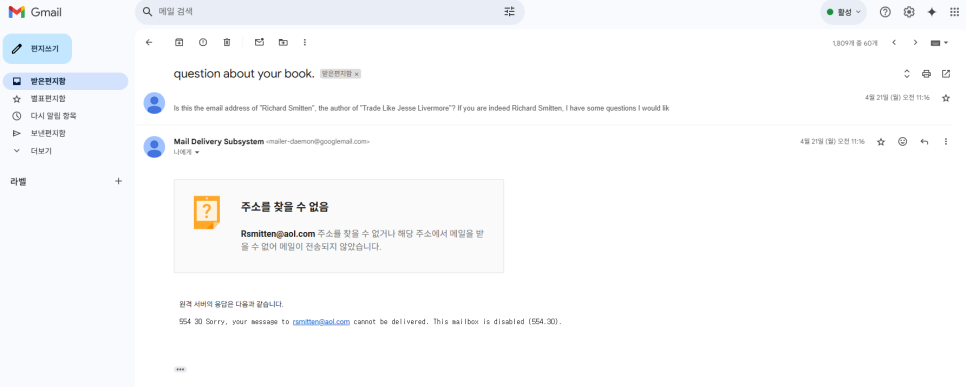966x387 pixels.
Task: Move conversation to folder icon
Action: (x=283, y=43)
